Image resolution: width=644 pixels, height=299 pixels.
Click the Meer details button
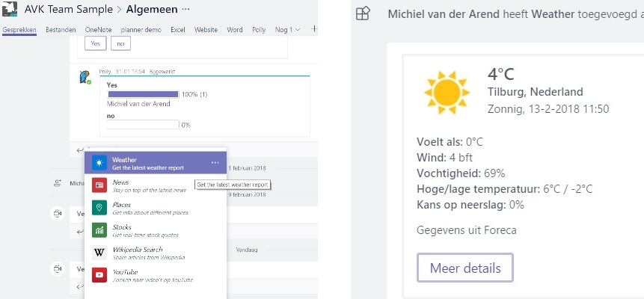pos(465,268)
